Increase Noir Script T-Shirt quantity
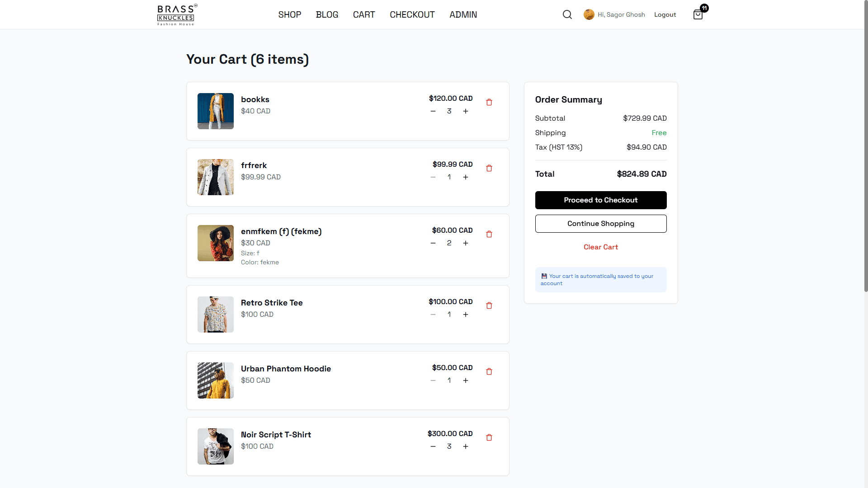 pyautogui.click(x=466, y=446)
